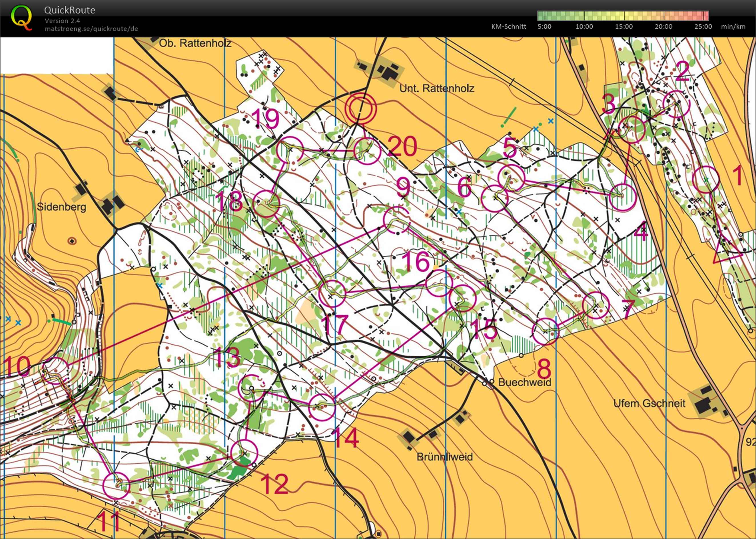This screenshot has height=539, width=756.
Task: Click control circle number 20
Action: pyautogui.click(x=367, y=151)
